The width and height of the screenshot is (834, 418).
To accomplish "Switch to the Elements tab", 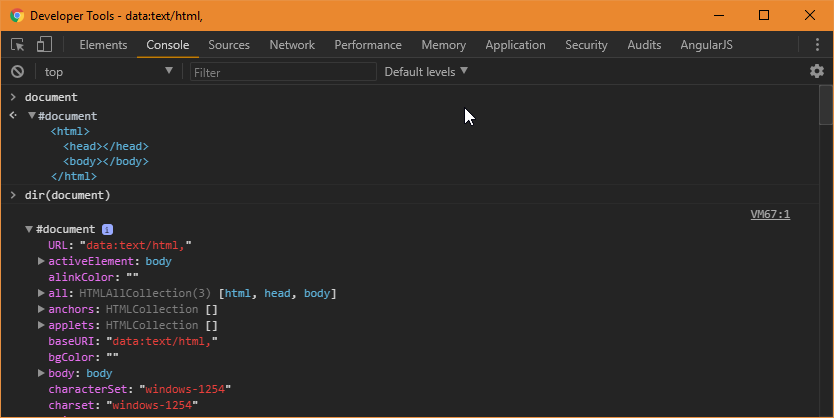I will (103, 45).
